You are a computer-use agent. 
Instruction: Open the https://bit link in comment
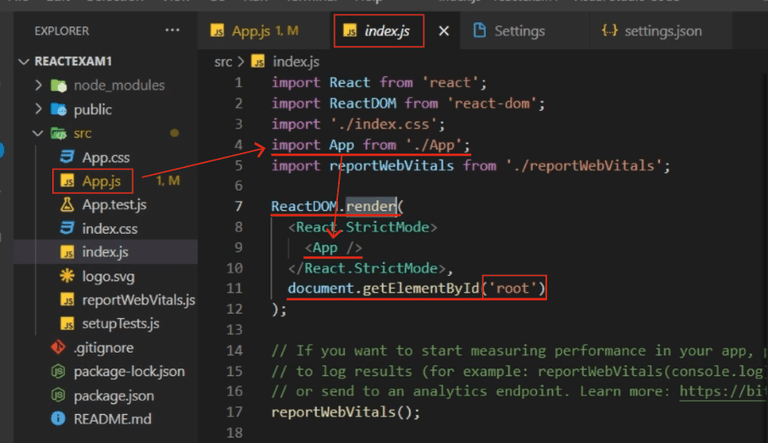(722, 391)
